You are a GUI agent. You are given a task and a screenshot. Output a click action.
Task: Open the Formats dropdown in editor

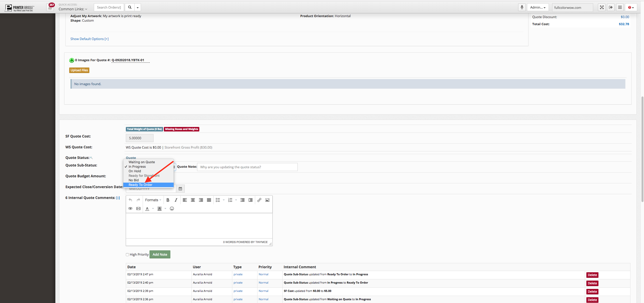(153, 200)
